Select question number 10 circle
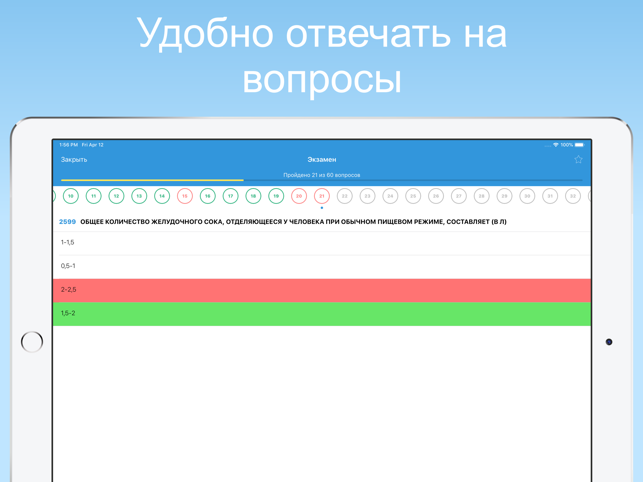This screenshot has height=482, width=643. tap(71, 196)
